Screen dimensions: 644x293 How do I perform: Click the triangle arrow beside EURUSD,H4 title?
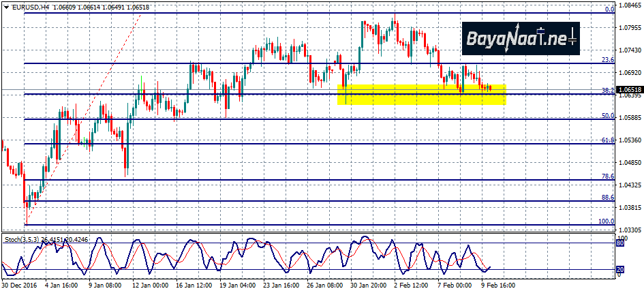pyautogui.click(x=5, y=7)
